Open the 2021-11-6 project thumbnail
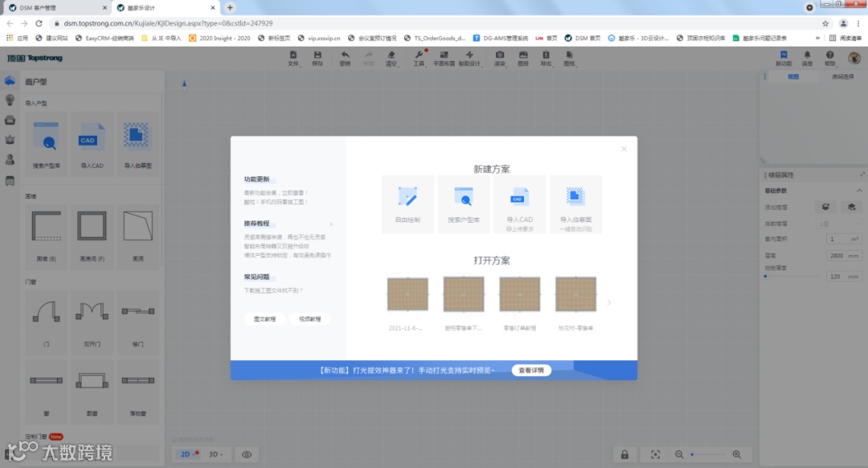 point(407,303)
